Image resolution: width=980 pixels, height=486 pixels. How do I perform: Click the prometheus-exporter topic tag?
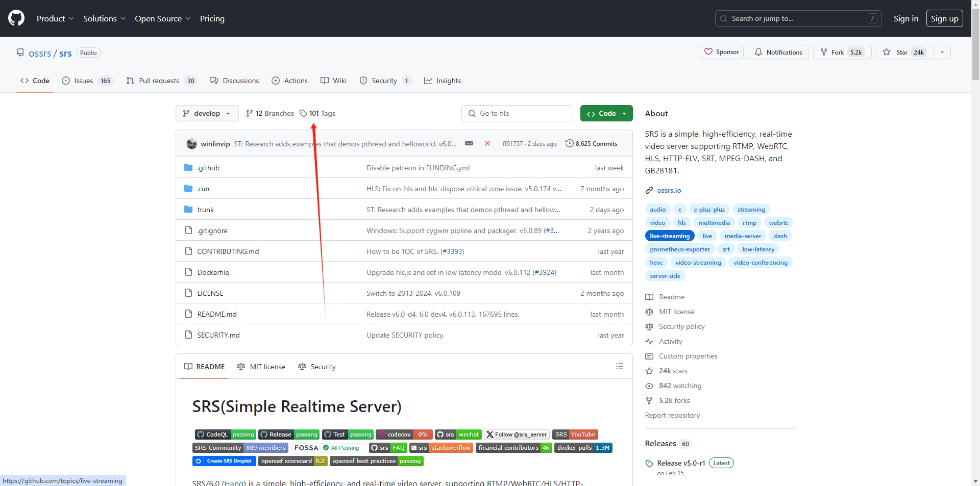tap(680, 249)
